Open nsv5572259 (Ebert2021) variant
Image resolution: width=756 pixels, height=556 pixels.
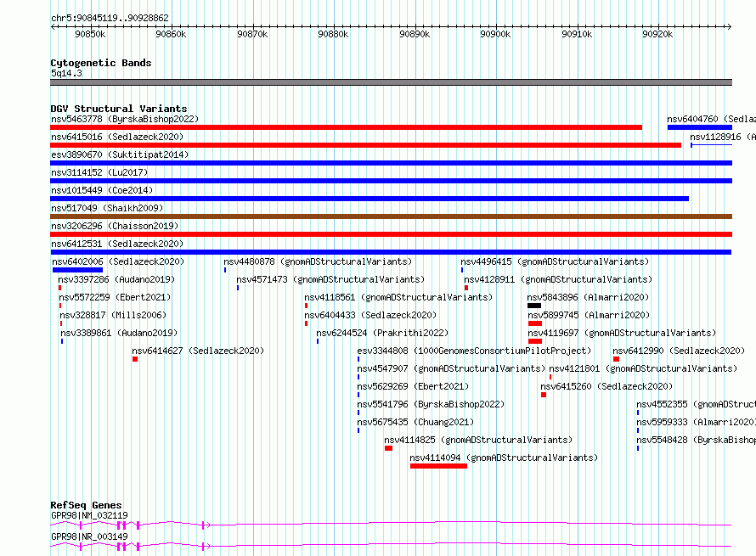click(x=115, y=297)
